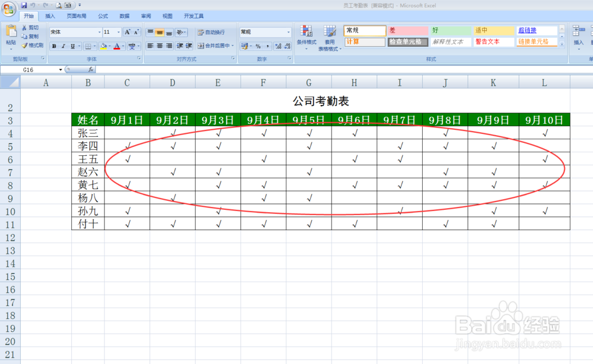
Task: Open the phonetic guide 文 button
Action: 132,46
